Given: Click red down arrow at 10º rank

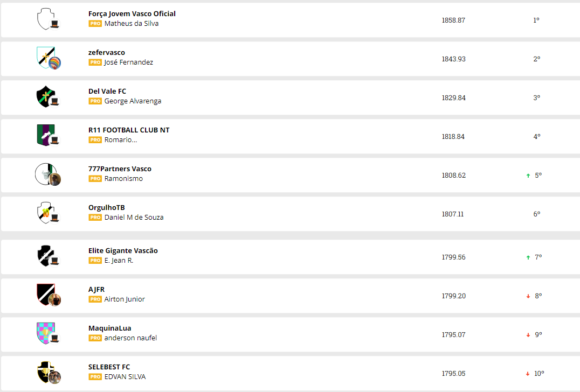Looking at the screenshot, I should (x=527, y=374).
